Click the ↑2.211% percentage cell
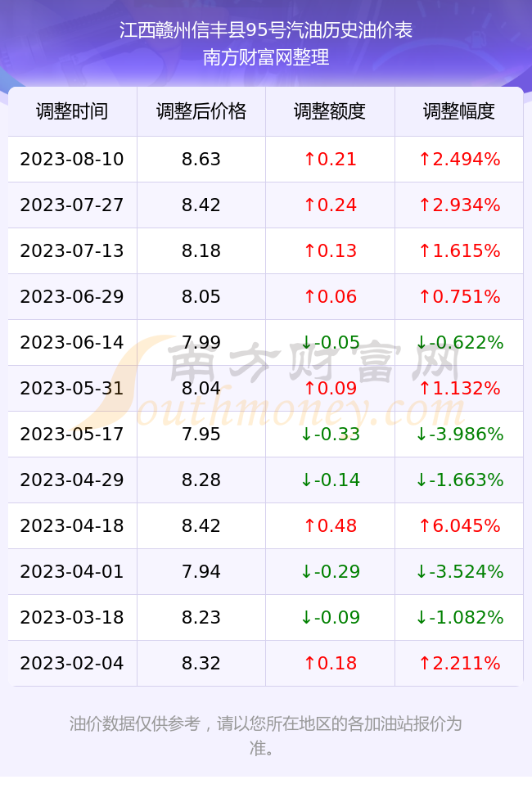Image resolution: width=532 pixels, height=802 pixels. [x=459, y=663]
